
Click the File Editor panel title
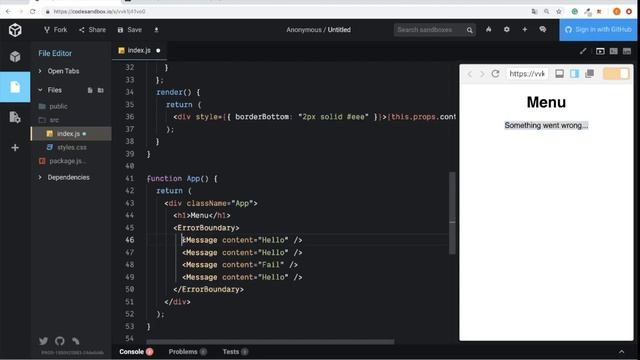point(55,53)
